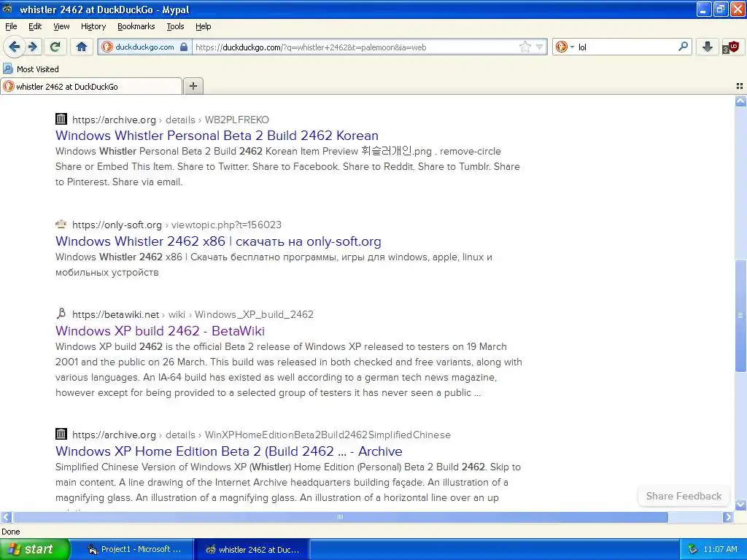
Task: Open the Help menu
Action: click(203, 26)
